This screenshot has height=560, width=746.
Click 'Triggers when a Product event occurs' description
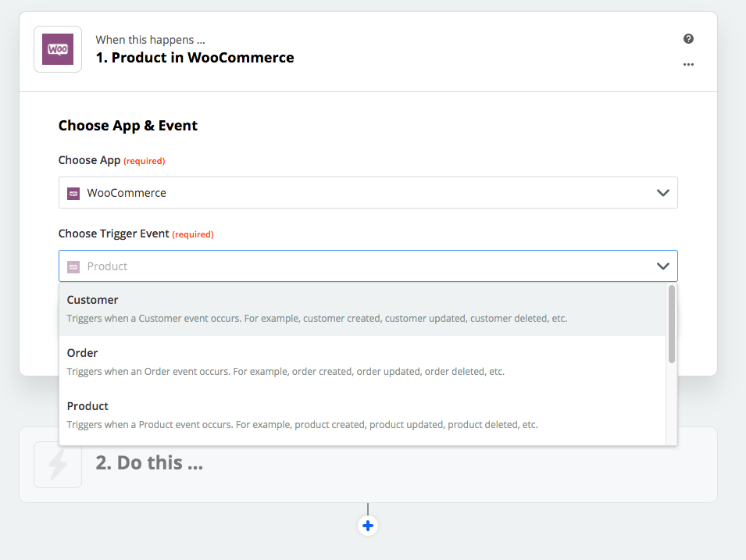tap(302, 424)
